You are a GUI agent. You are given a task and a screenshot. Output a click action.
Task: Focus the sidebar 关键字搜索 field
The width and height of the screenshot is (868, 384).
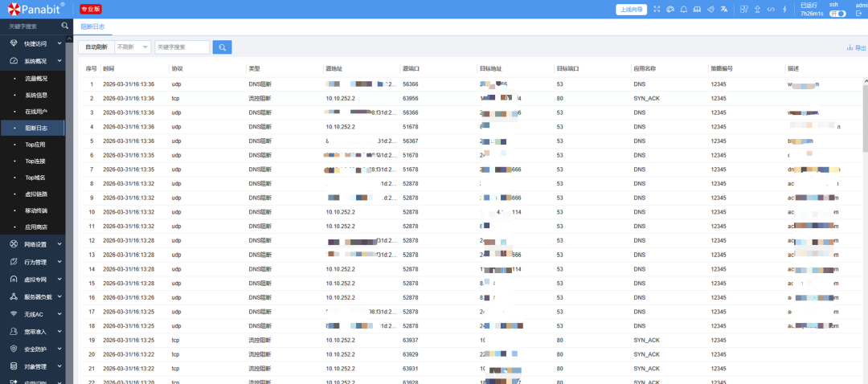[31, 26]
